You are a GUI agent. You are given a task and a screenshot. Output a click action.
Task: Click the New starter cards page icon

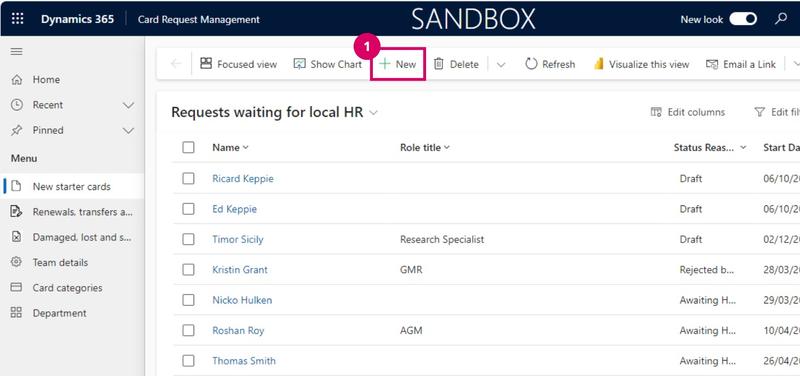coord(16,186)
